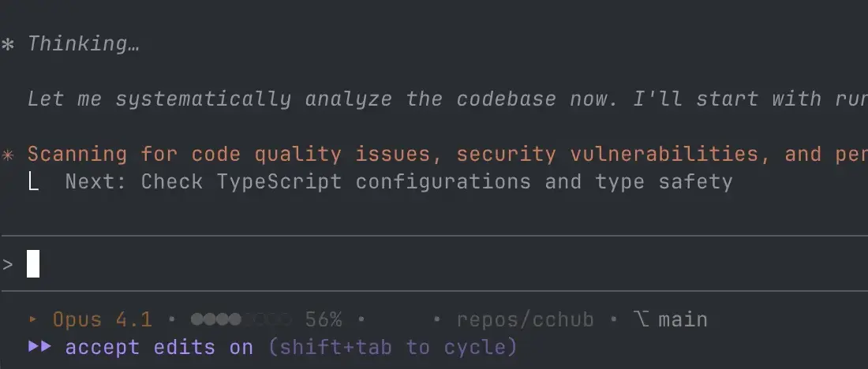
Task: Click the orange spinner asterisk beside Scanning
Action: pyautogui.click(x=7, y=154)
